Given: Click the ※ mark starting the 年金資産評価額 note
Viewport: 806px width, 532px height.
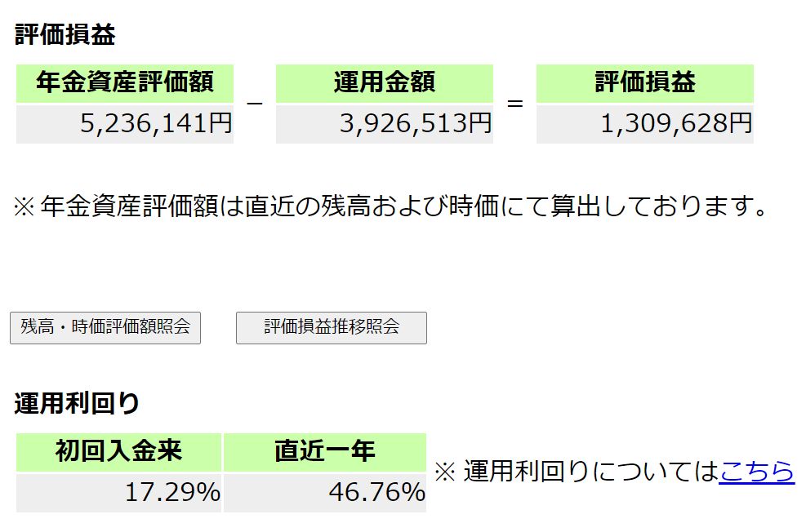Looking at the screenshot, I should (24, 206).
